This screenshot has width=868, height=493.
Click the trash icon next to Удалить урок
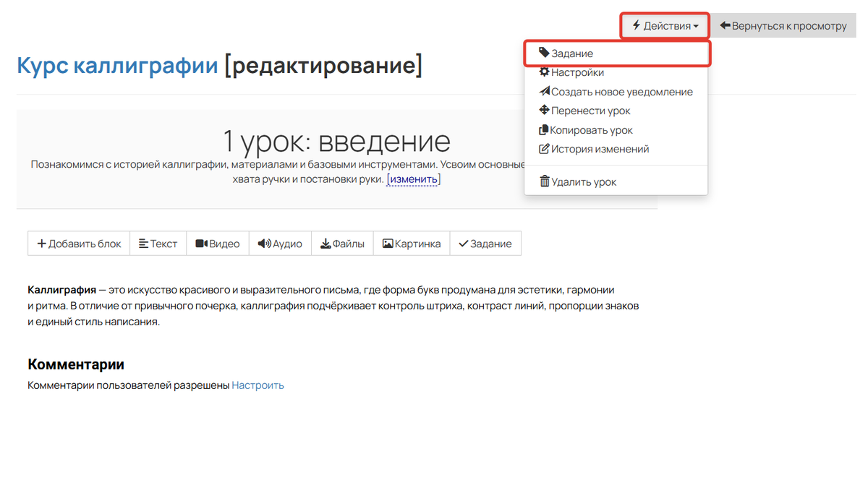[x=545, y=181]
